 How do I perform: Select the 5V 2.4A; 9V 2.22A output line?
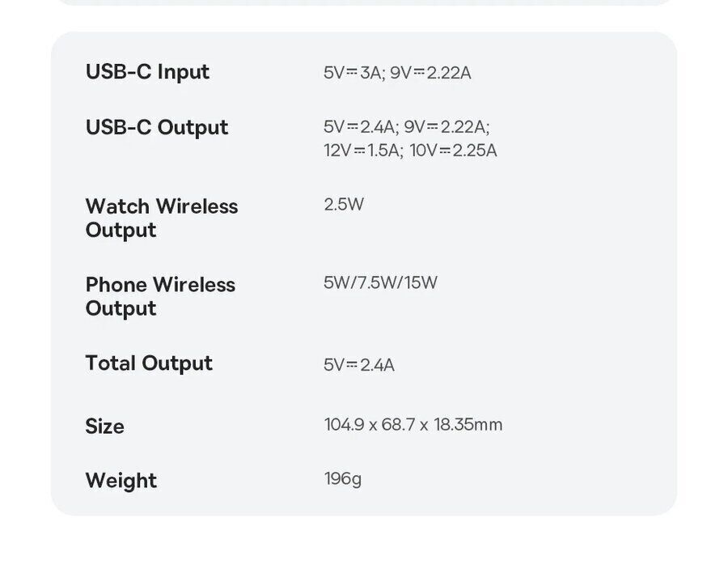pyautogui.click(x=406, y=127)
